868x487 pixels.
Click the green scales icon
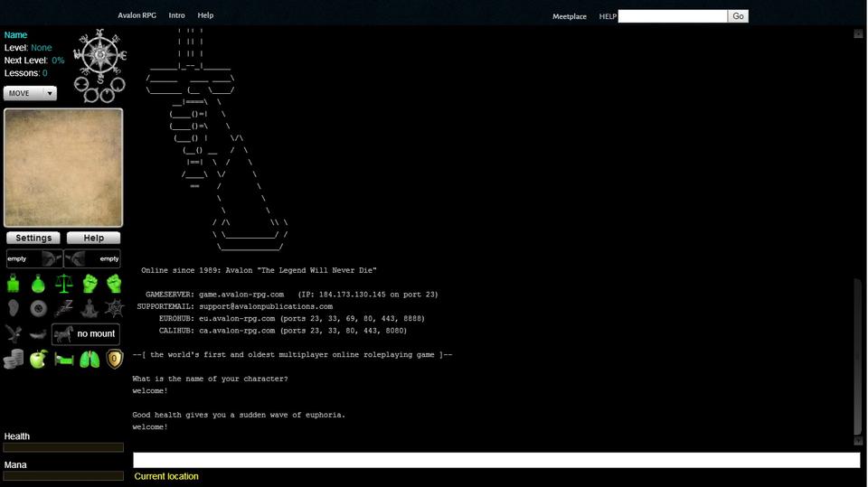[x=63, y=284]
